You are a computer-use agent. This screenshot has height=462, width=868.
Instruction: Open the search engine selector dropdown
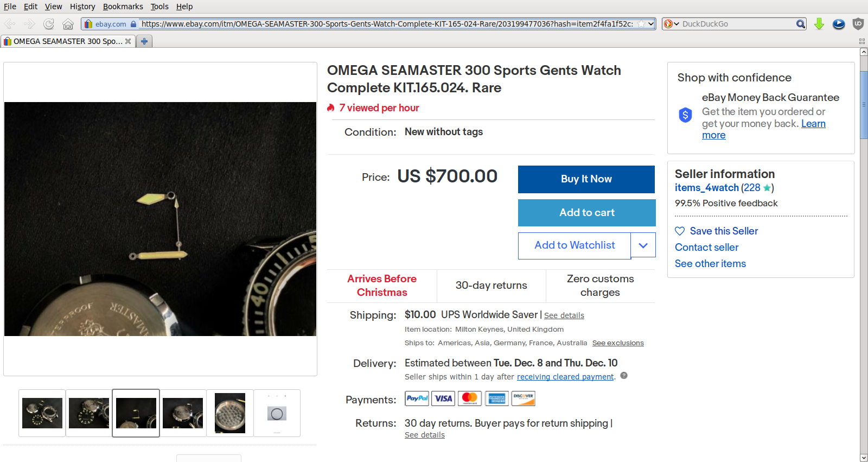[x=671, y=24]
